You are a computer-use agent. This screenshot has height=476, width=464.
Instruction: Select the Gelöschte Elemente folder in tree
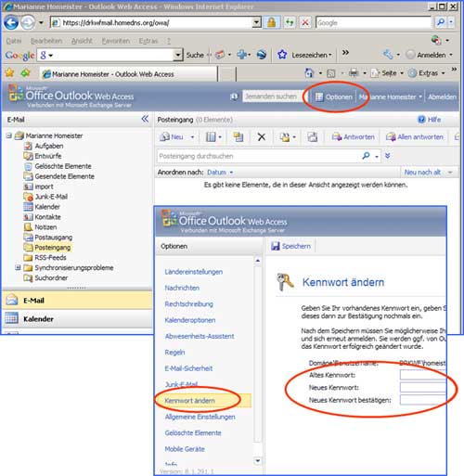click(63, 166)
